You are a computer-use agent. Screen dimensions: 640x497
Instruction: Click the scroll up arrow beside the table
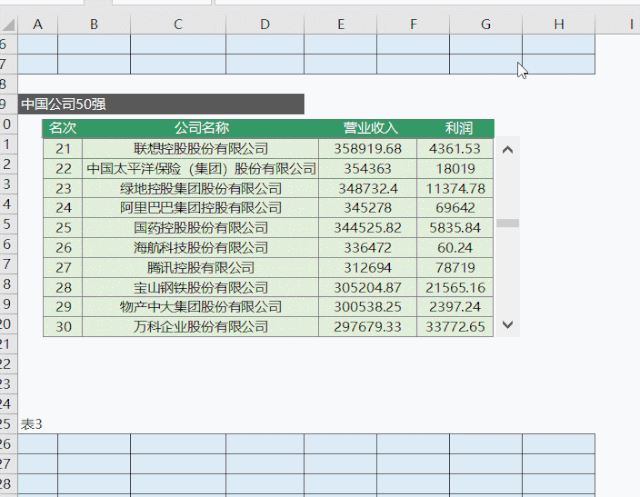click(x=508, y=150)
